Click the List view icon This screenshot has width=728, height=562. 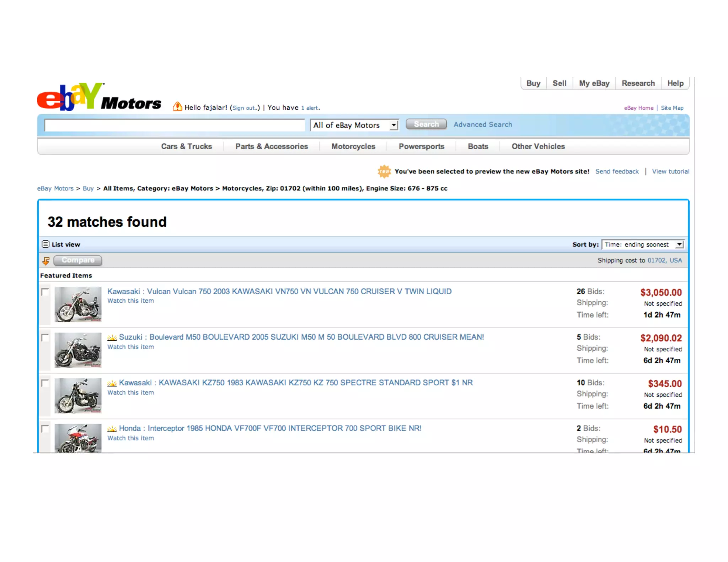(x=45, y=244)
